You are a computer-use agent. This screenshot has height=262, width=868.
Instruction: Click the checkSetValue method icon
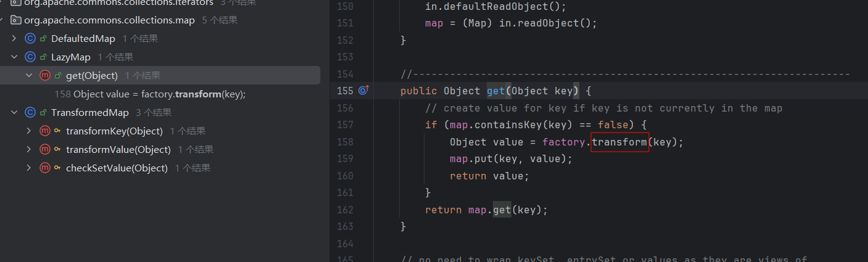coord(44,168)
